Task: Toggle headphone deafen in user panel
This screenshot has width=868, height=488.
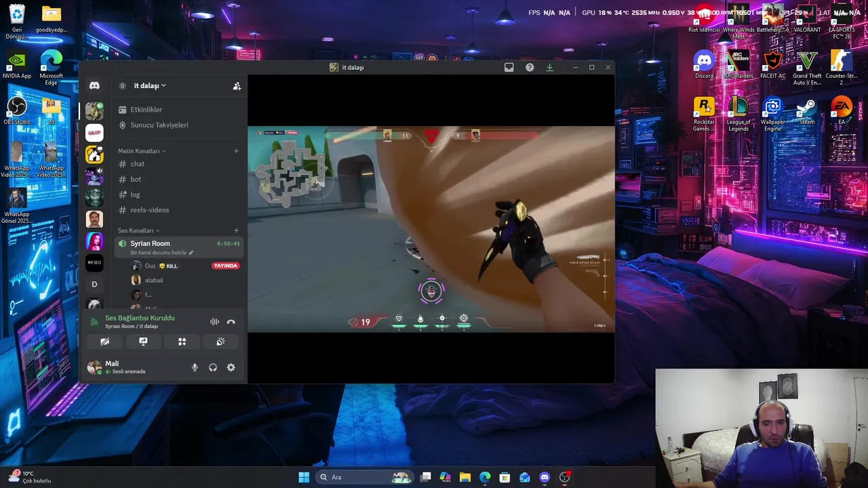Action: point(213,367)
